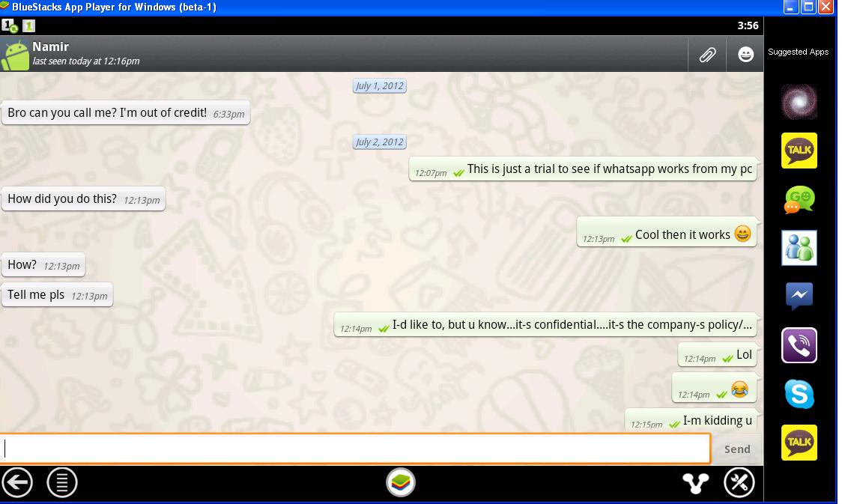Select the July 1, 2012 date label
This screenshot has width=842, height=504.
pos(379,86)
